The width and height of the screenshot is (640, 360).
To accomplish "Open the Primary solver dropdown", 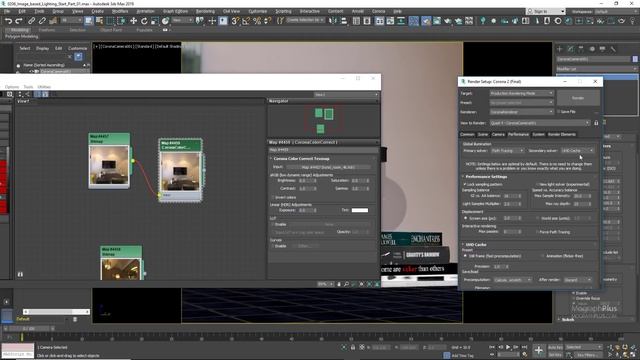I will [507, 151].
